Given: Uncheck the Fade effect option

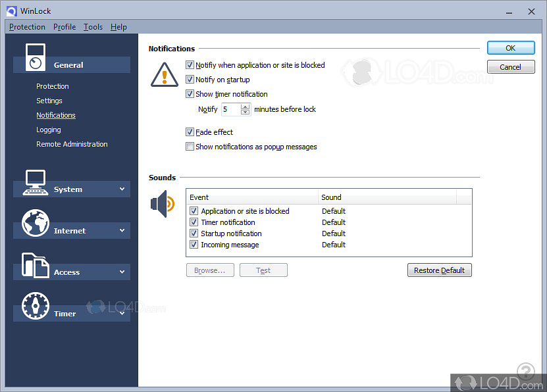Looking at the screenshot, I should point(190,132).
